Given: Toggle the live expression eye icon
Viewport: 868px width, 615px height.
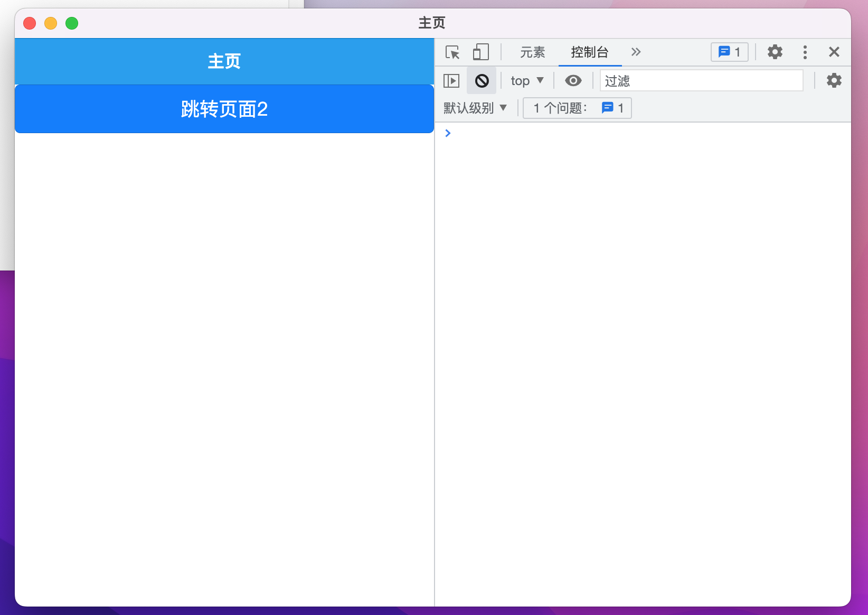Looking at the screenshot, I should [x=573, y=81].
